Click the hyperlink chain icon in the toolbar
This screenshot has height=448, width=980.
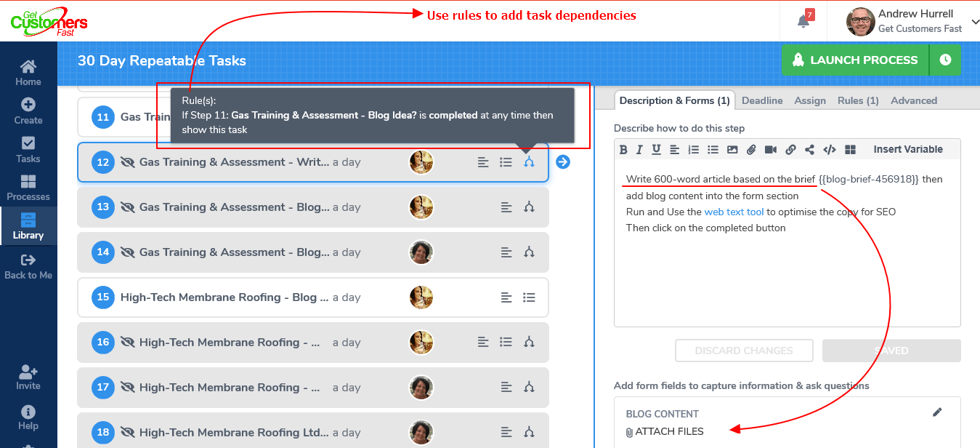tap(790, 150)
